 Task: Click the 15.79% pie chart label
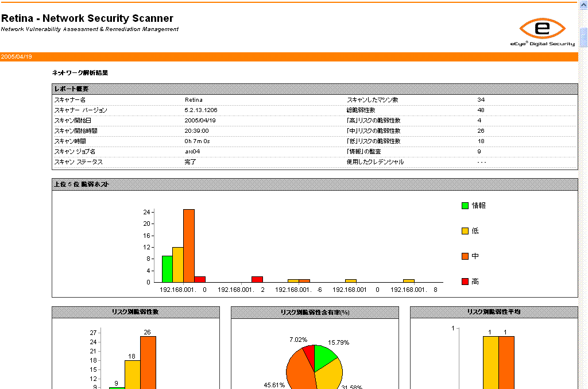click(338, 343)
